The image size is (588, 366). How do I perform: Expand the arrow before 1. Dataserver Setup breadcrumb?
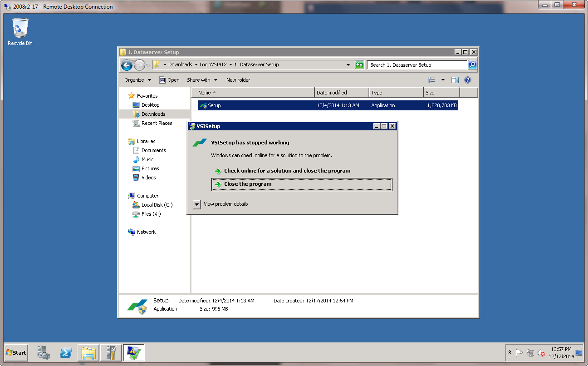point(230,64)
